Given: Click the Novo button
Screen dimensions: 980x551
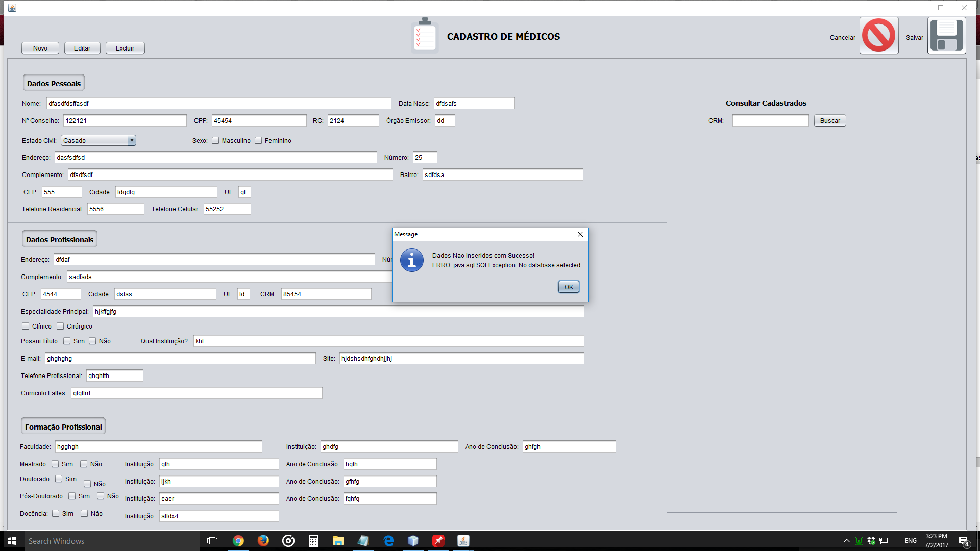Looking at the screenshot, I should point(40,48).
